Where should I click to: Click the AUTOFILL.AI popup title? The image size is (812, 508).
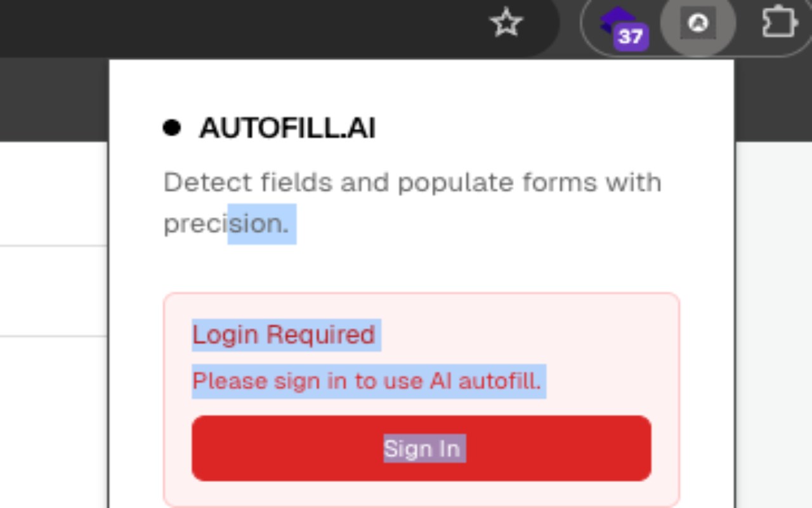pyautogui.click(x=287, y=128)
